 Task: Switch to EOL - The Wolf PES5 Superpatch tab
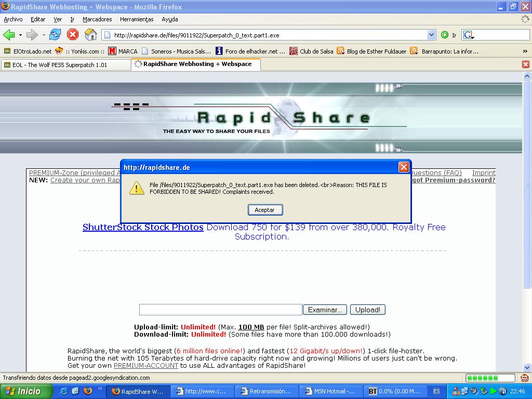[x=66, y=65]
